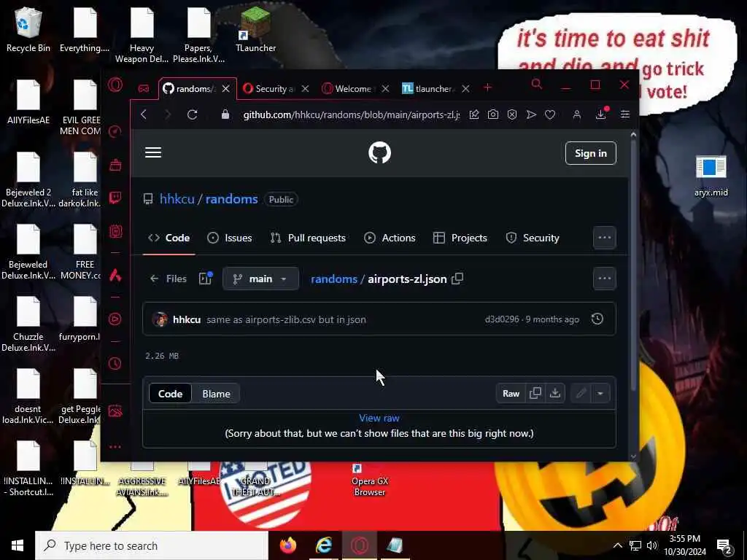Image resolution: width=747 pixels, height=560 pixels.
Task: Open the volume icon in system tray
Action: pos(651,545)
